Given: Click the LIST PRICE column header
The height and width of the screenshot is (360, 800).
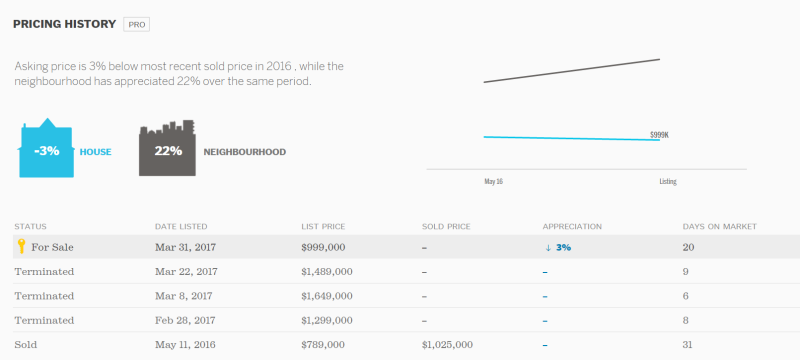Looking at the screenshot, I should click(323, 226).
